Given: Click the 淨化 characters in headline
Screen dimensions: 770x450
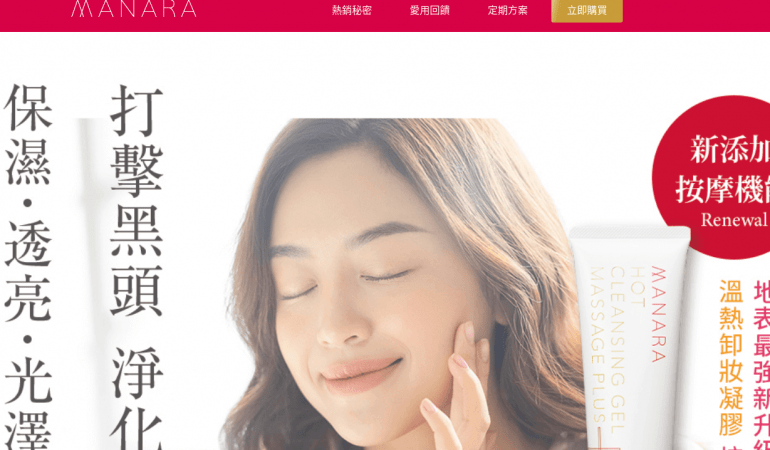Looking at the screenshot, I should (136, 398).
